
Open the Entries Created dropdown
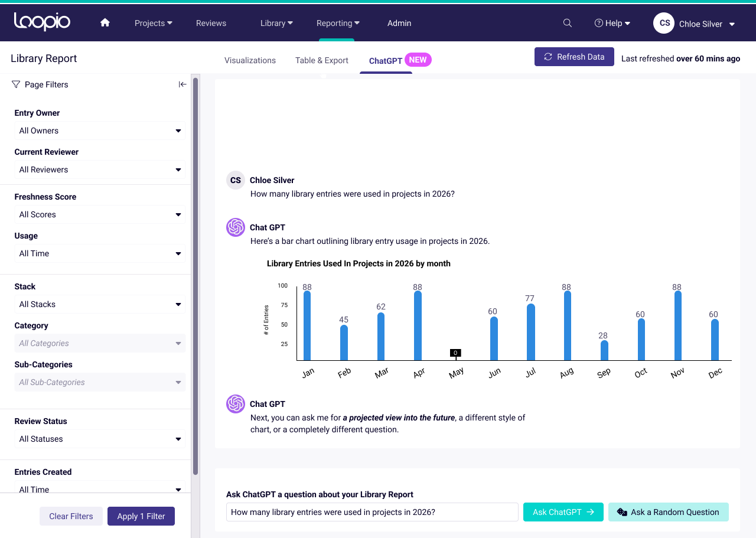coord(100,488)
